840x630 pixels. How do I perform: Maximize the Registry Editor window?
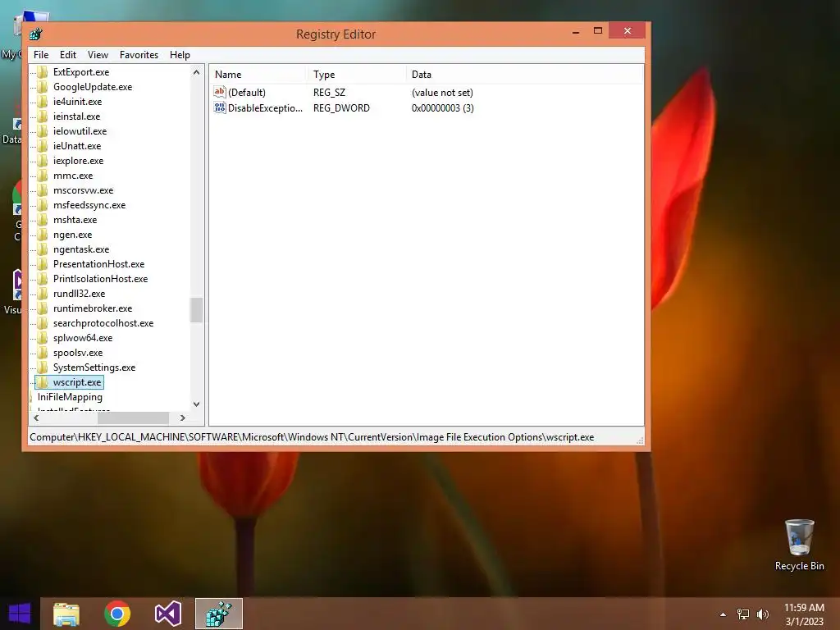click(x=598, y=31)
